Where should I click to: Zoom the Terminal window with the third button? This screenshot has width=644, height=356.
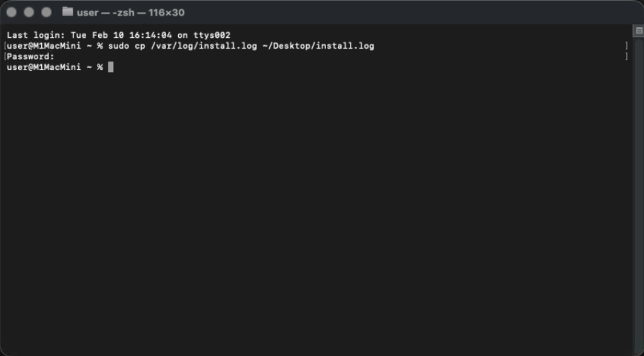click(46, 13)
